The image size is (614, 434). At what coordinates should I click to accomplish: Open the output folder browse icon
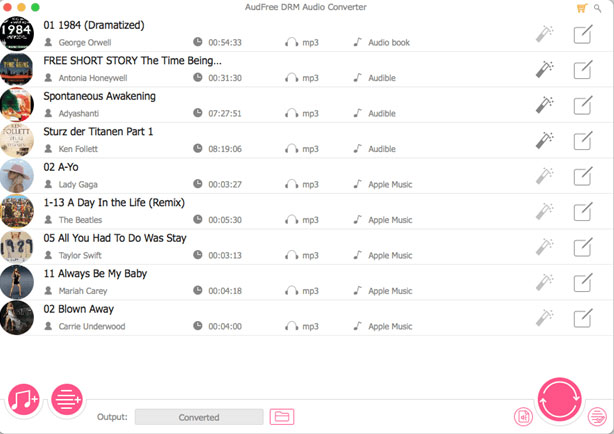click(282, 417)
